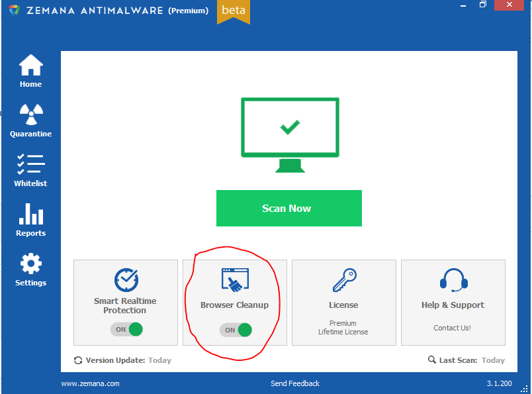Screen dimensions: 532x394
Task: Click Contact Us! under Help & Support
Action: click(453, 328)
